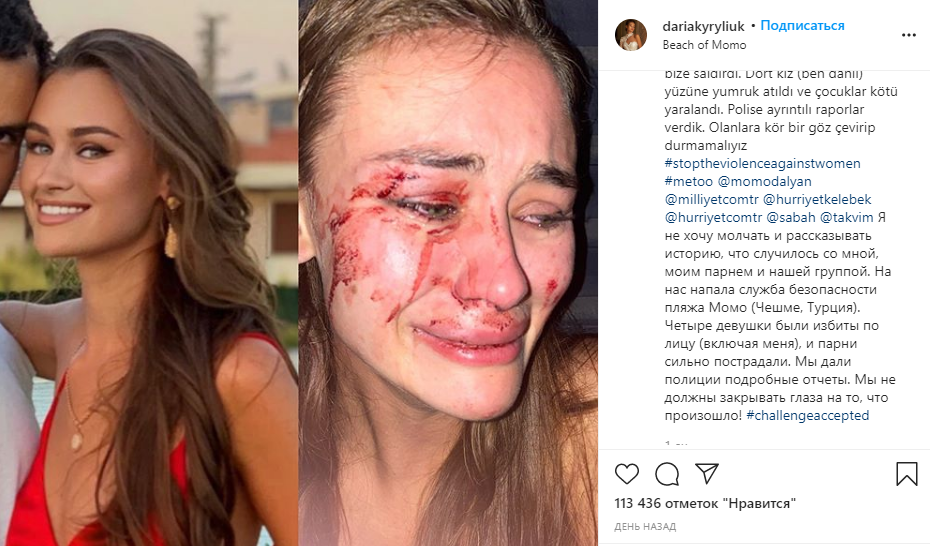View the 113 436 likes list
This screenshot has width=930, height=546.
[x=705, y=503]
